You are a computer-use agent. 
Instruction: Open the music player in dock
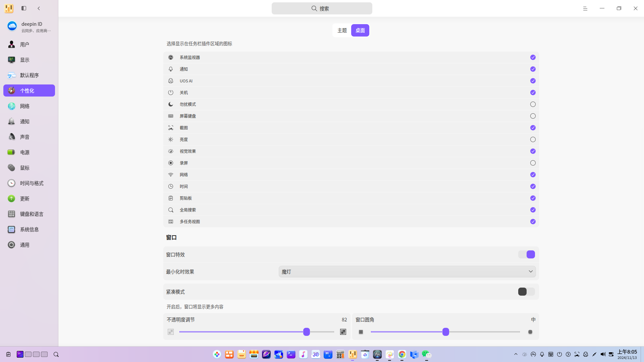[x=303, y=354]
